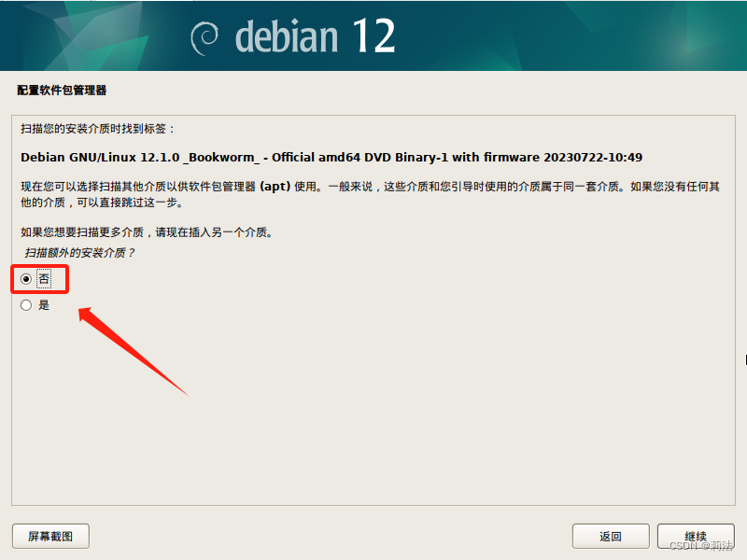Go back with the 返回 button
Screen dimensions: 747x560
[x=611, y=536]
